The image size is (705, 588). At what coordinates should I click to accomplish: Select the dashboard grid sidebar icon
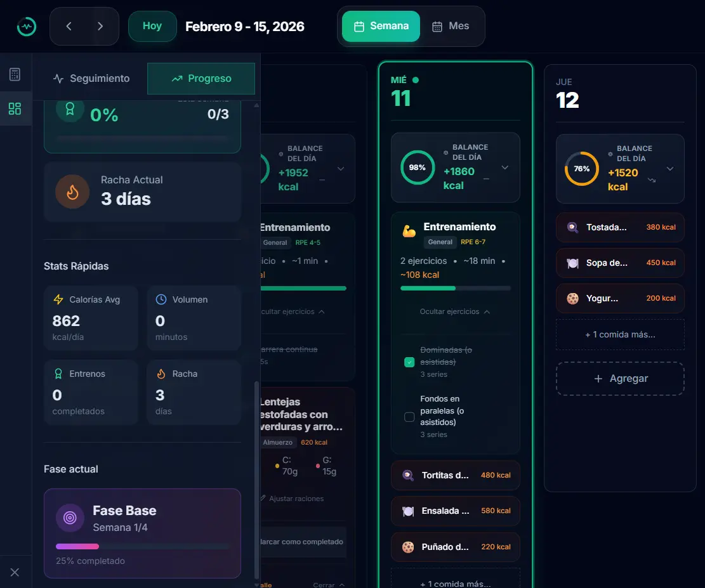15,108
